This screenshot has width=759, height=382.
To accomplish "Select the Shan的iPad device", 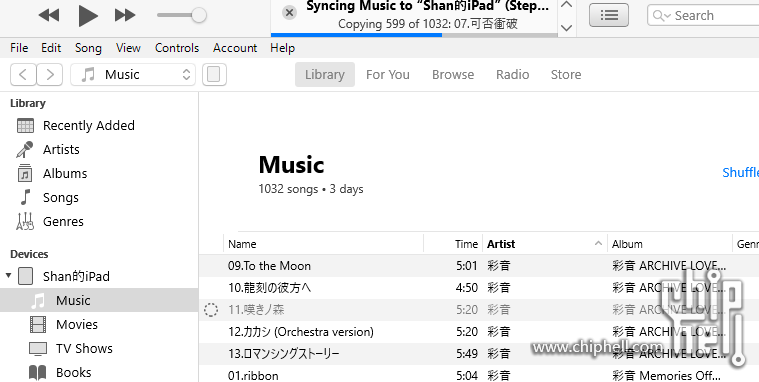I will [76, 276].
